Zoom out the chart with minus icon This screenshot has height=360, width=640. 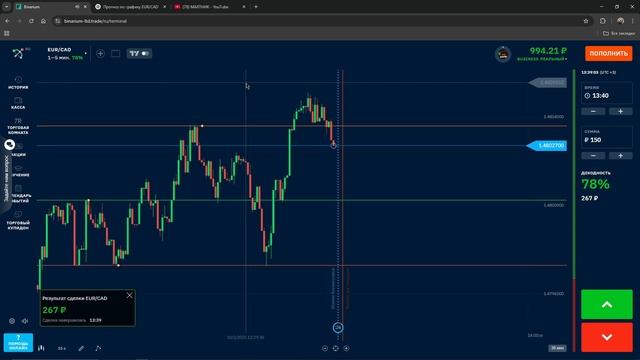tap(325, 348)
